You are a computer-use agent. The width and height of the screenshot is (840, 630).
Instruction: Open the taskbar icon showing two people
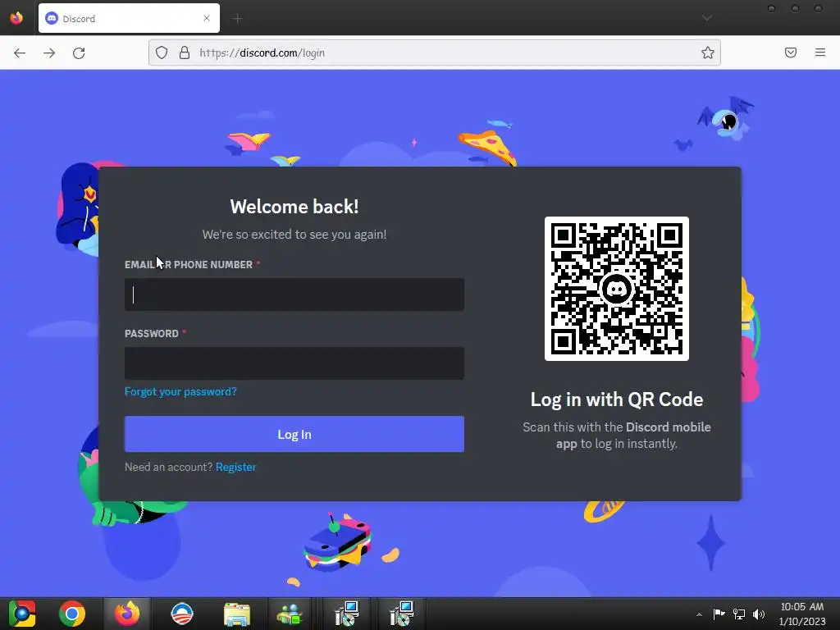coord(290,614)
